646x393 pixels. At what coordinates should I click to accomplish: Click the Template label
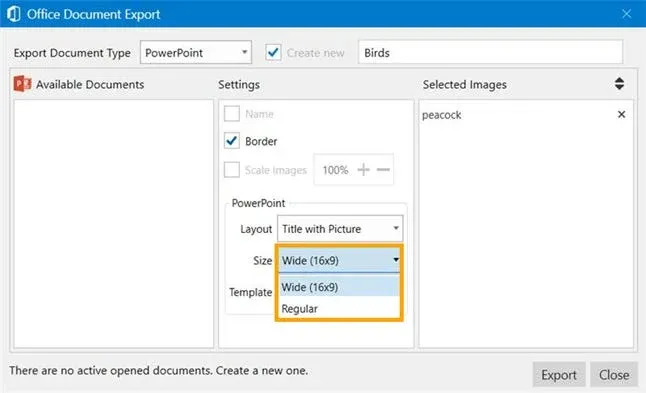pos(250,292)
